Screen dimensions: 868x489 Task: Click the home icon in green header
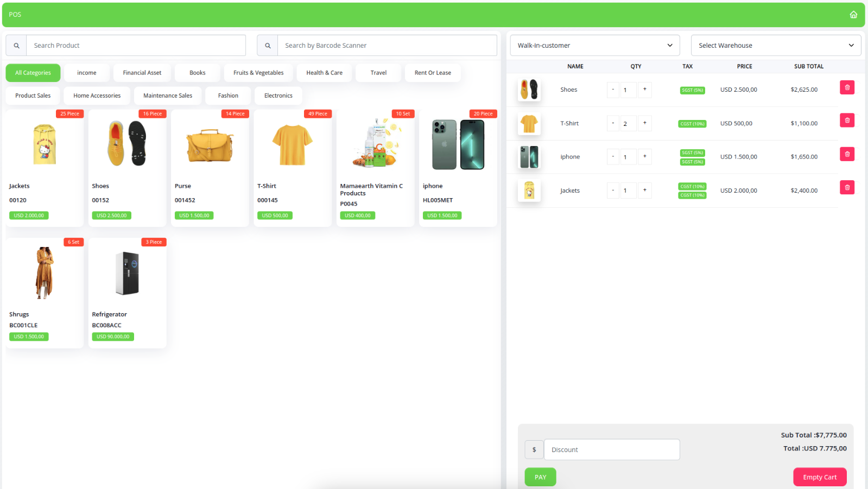click(x=853, y=15)
